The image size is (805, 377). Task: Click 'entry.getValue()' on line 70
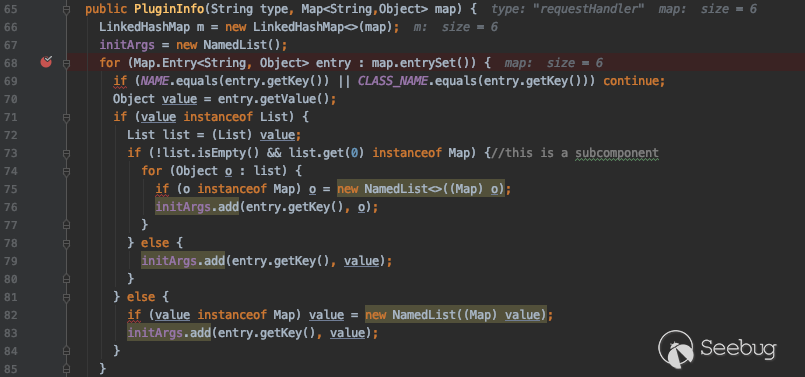(x=273, y=99)
